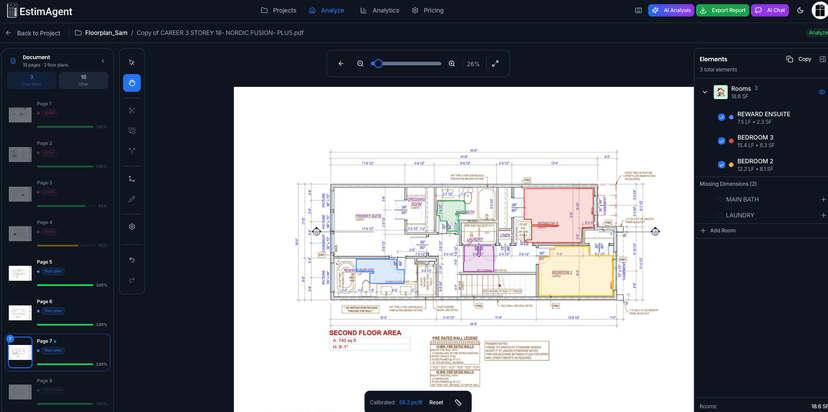Image resolution: width=828 pixels, height=412 pixels.
Task: Uncheck the BEDROOM 3 checkbox
Action: pos(721,141)
